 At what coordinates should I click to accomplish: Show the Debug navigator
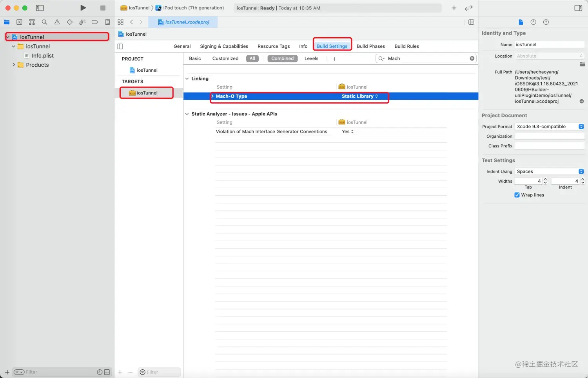[x=82, y=22]
